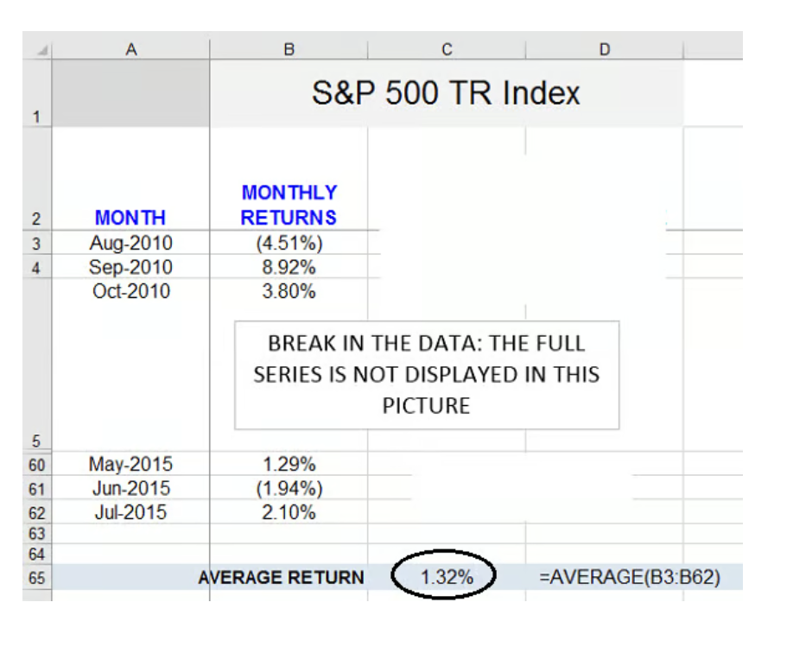Select column A header

point(130,49)
